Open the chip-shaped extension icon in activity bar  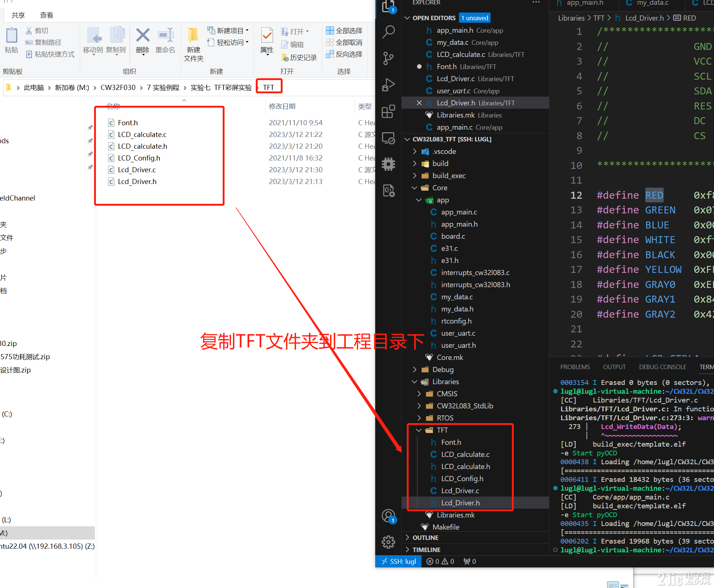388,164
